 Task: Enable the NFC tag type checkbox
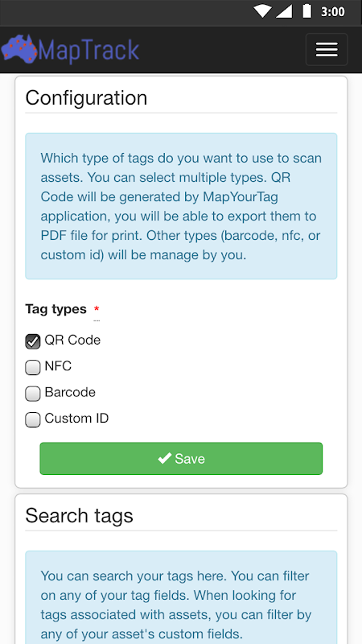[33, 367]
